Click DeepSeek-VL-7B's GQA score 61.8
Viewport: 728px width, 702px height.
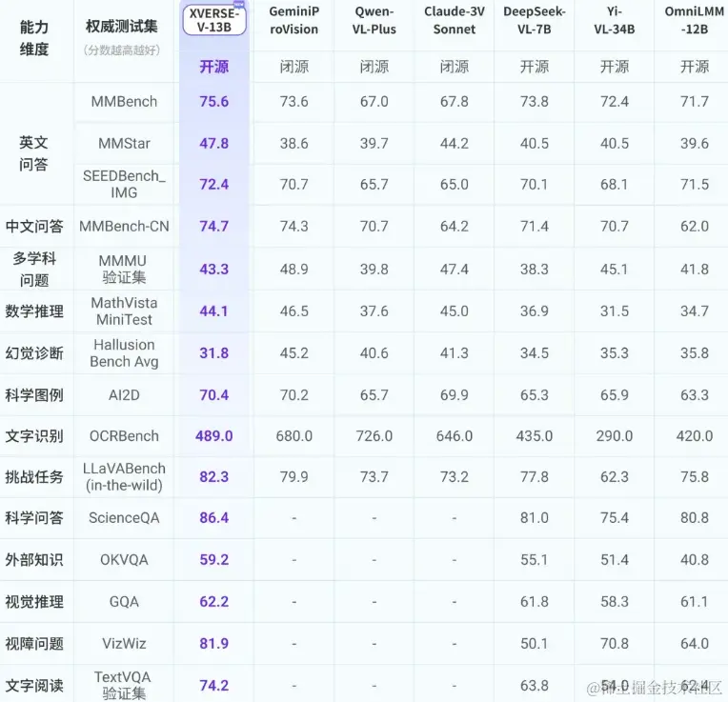(535, 602)
